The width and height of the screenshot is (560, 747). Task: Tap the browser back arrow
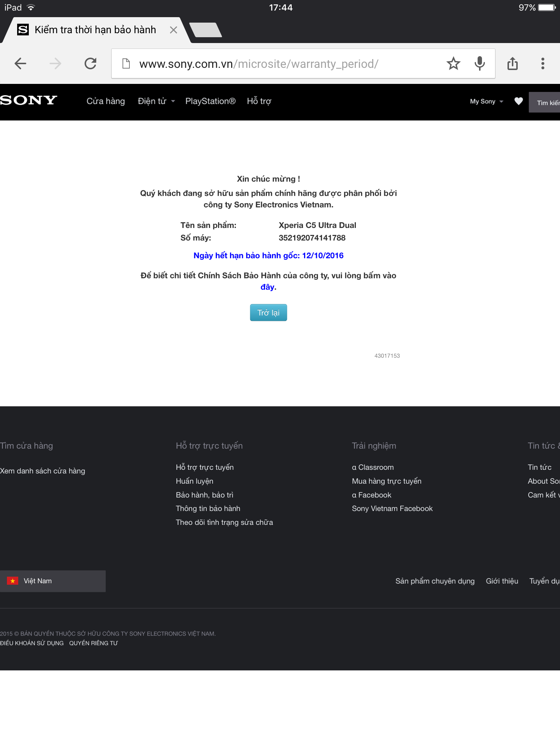point(20,63)
